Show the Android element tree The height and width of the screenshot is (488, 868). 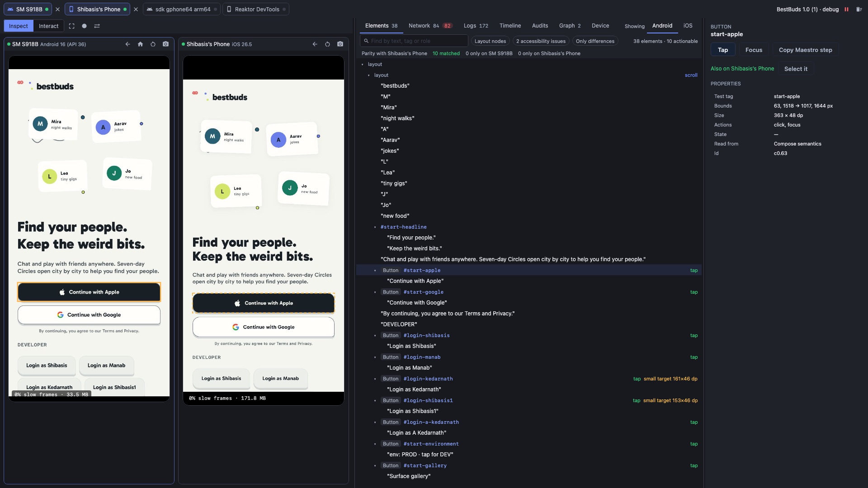point(662,26)
